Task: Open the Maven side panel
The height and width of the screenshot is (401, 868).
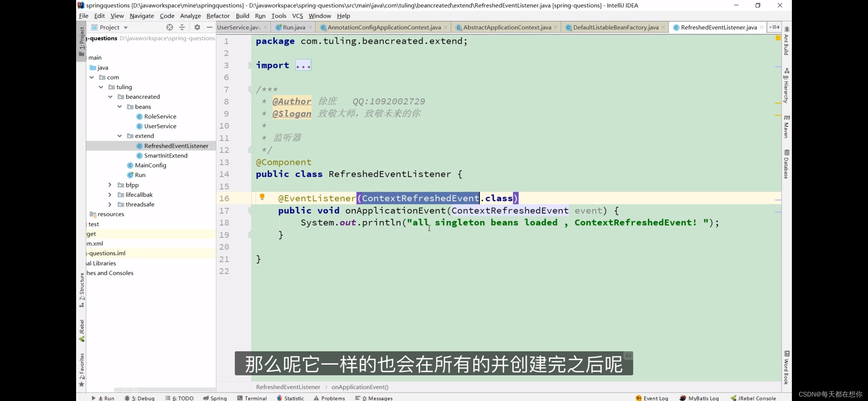Action: point(787,127)
